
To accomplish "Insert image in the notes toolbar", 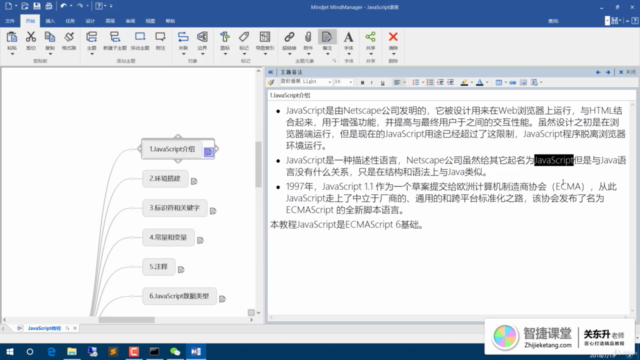I will (523, 82).
